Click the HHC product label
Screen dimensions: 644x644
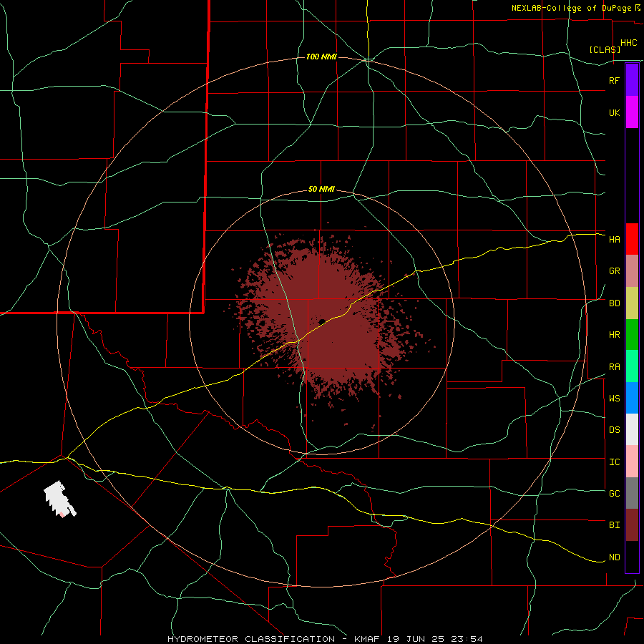point(628,43)
